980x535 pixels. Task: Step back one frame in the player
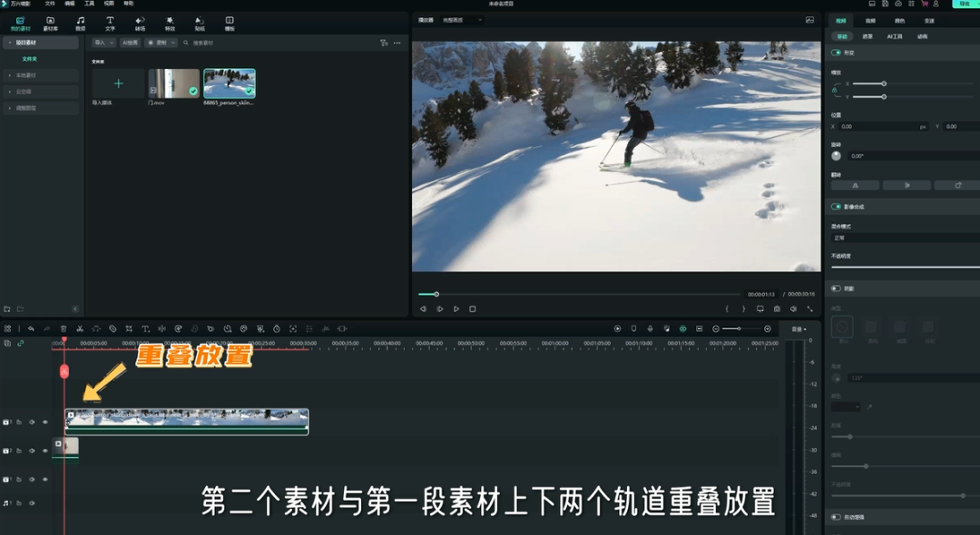click(423, 309)
